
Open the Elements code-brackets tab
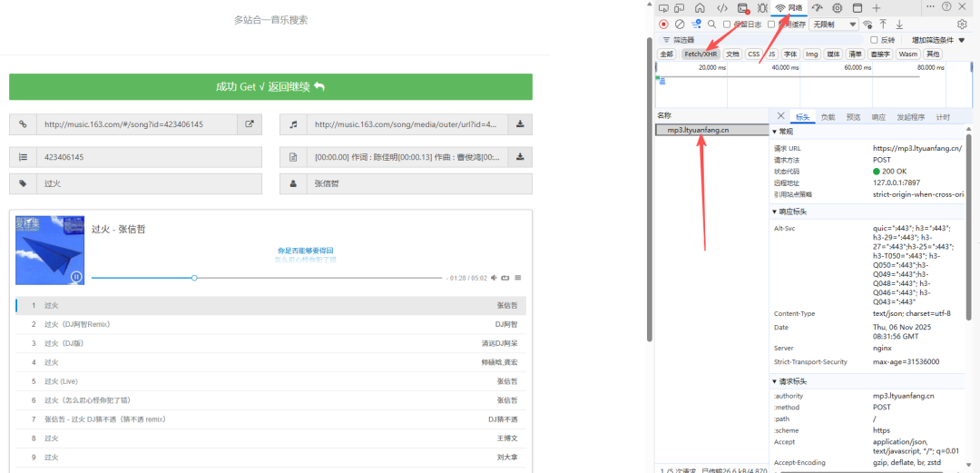pyautogui.click(x=722, y=8)
